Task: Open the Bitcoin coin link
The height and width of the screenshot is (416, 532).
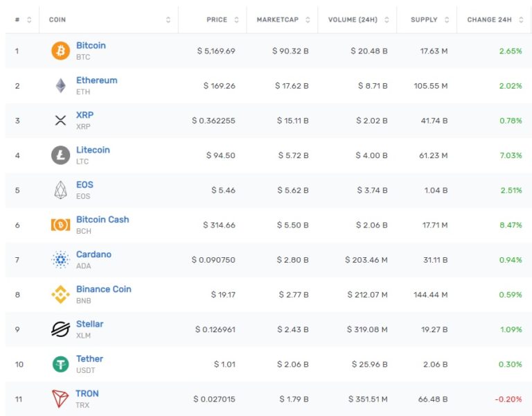Action: pyautogui.click(x=91, y=45)
